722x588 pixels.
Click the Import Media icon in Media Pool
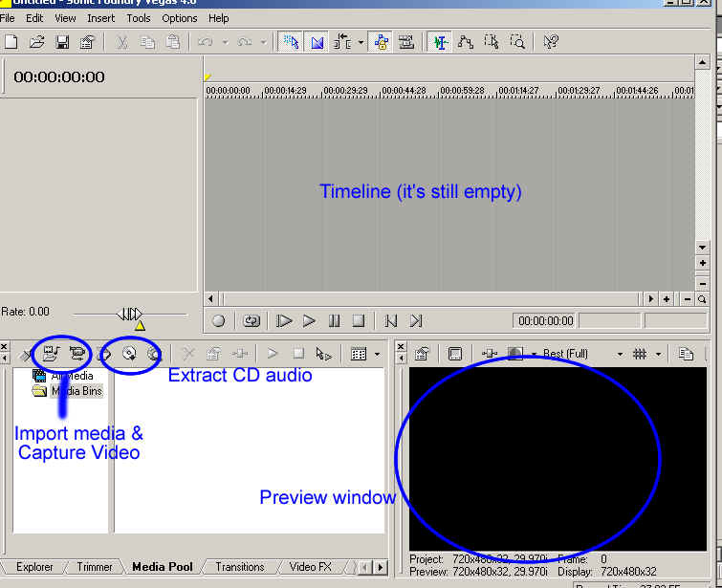click(51, 354)
